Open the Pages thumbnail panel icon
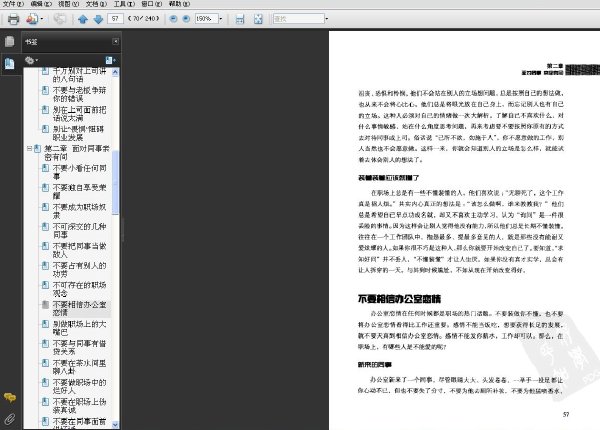Image resolution: width=600 pixels, height=430 pixels. [x=10, y=41]
